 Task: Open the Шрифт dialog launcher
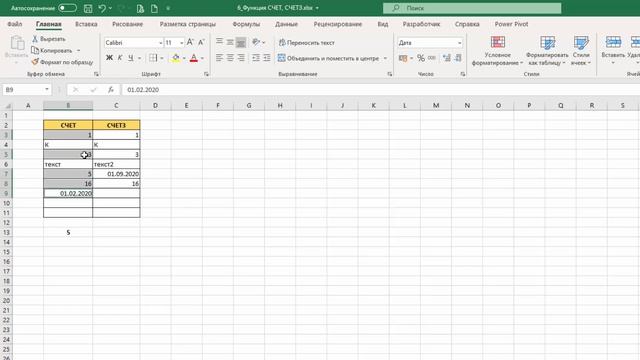[207, 74]
